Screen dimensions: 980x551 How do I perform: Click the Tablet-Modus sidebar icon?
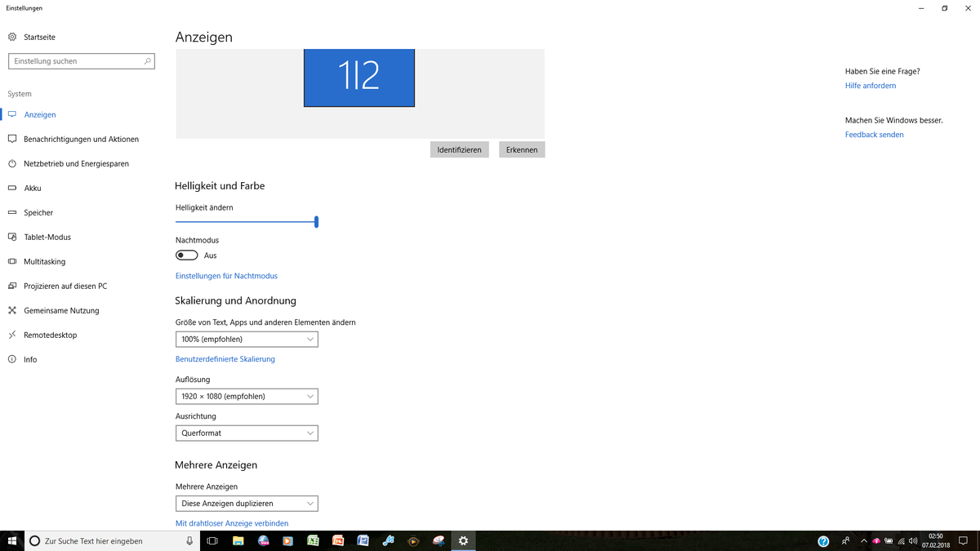12,237
